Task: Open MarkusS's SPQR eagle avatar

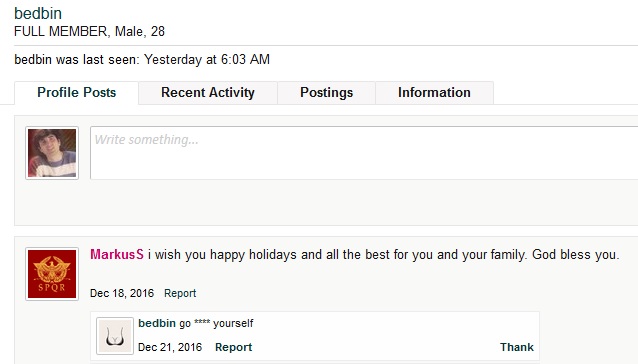Action: tap(52, 274)
